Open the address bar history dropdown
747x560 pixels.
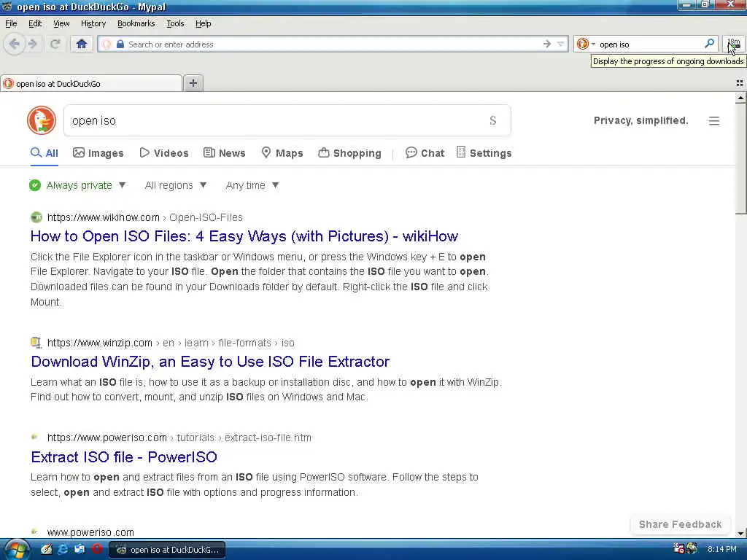pyautogui.click(x=561, y=44)
